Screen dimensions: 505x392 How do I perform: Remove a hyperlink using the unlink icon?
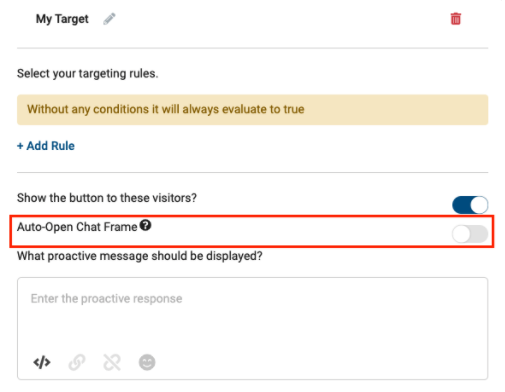[112, 362]
